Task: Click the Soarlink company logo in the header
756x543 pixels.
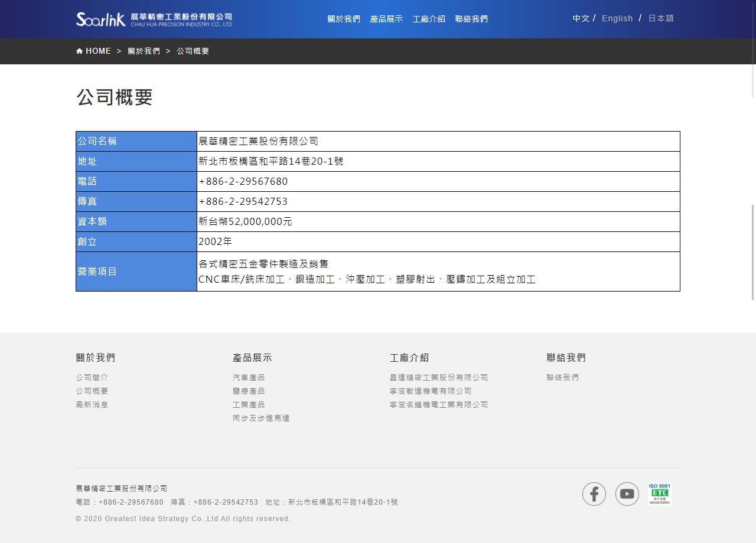Action: 154,19
